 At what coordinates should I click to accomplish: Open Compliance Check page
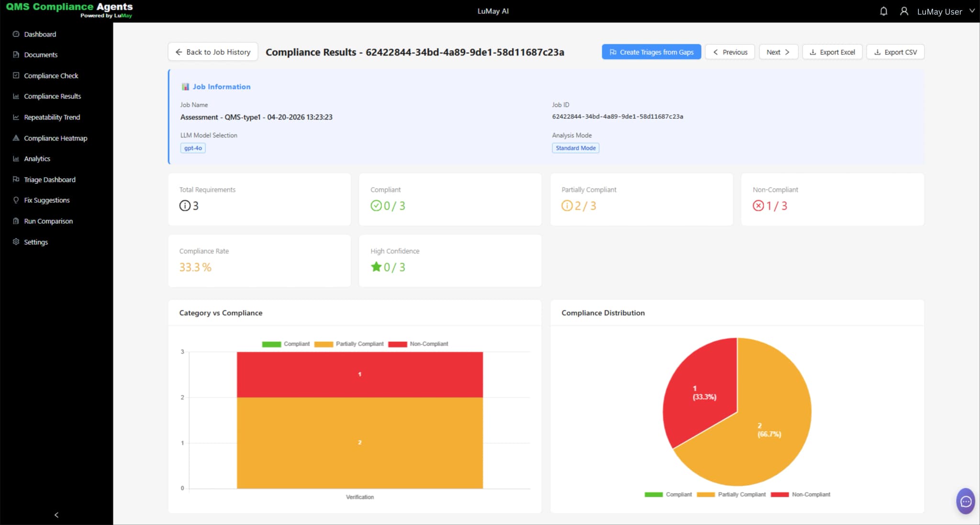pos(51,76)
